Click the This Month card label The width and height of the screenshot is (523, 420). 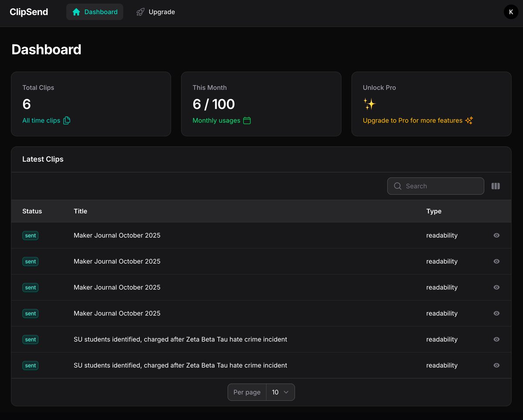point(210,88)
